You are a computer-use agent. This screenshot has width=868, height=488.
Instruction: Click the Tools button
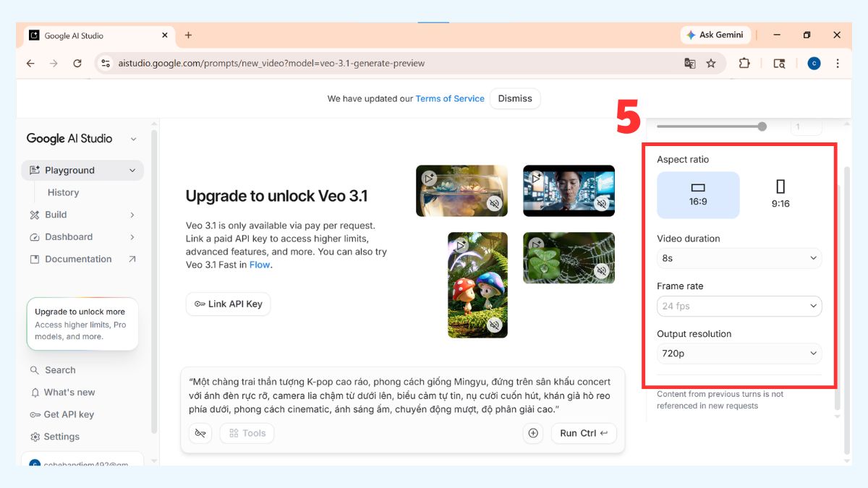pos(247,433)
